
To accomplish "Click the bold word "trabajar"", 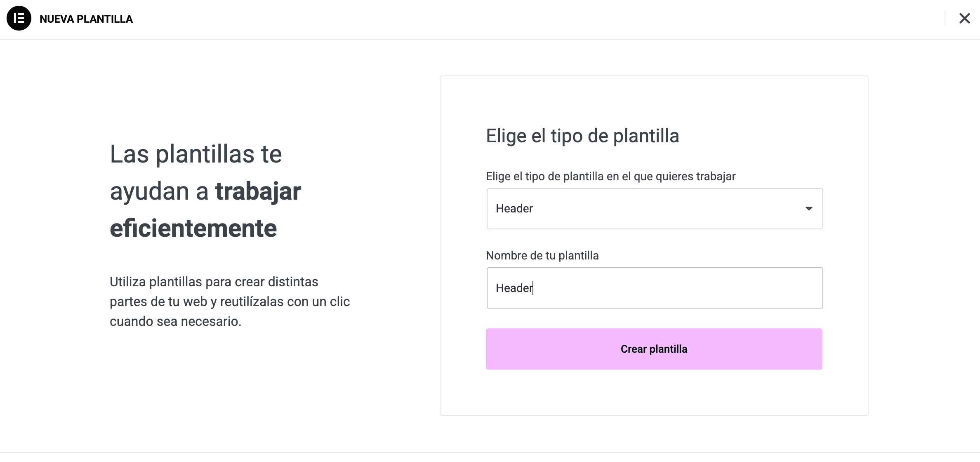I will 258,191.
